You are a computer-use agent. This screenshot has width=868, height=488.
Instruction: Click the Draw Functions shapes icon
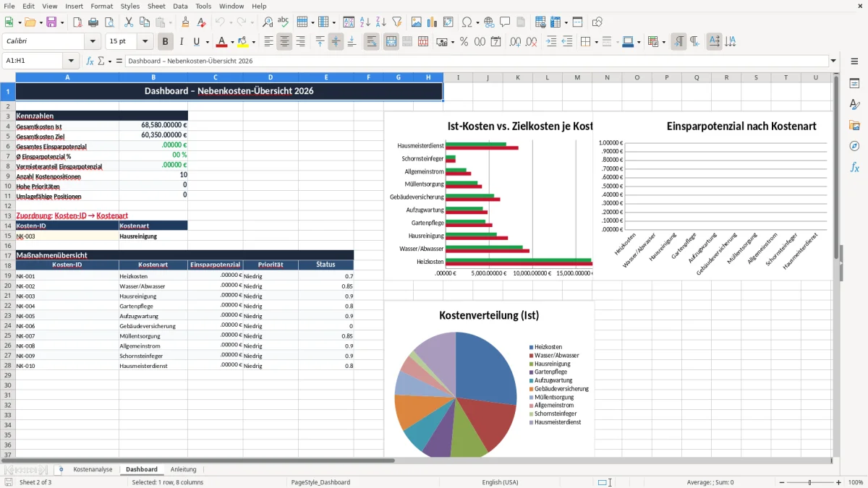coord(597,22)
